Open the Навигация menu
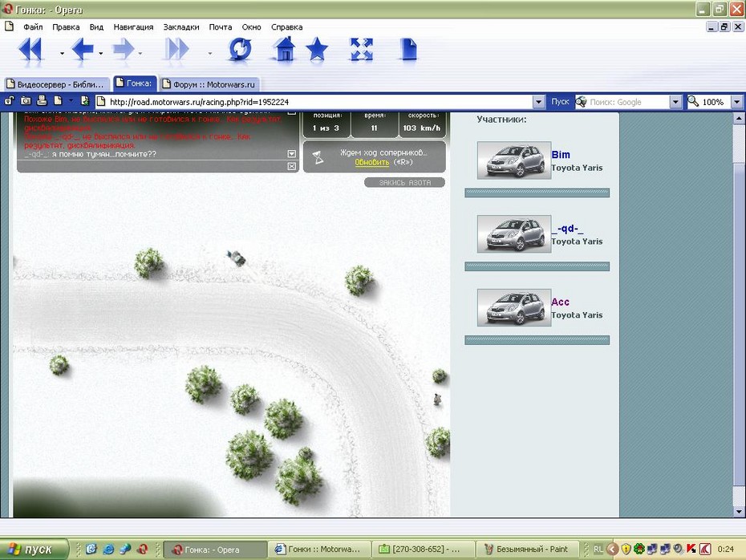The width and height of the screenshot is (746, 560). coord(133,27)
